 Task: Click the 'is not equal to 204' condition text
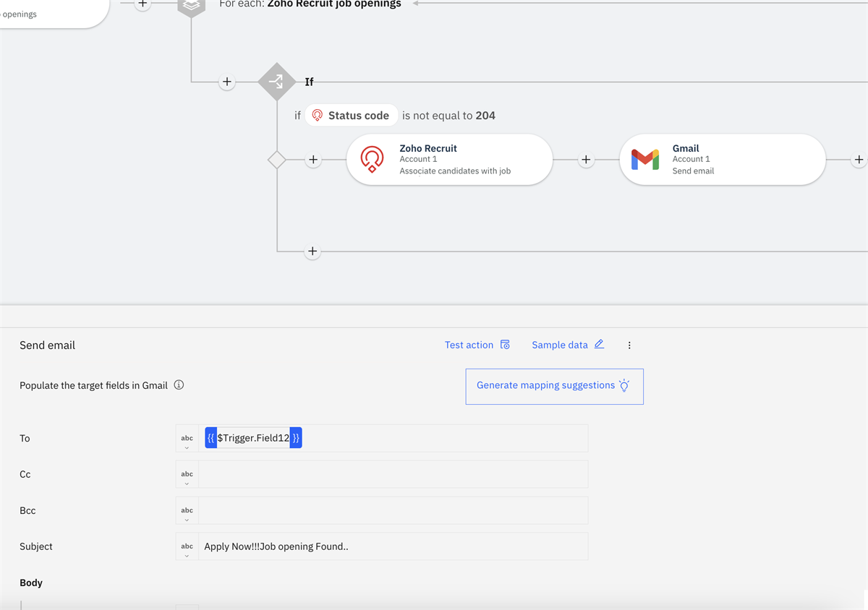coord(448,116)
